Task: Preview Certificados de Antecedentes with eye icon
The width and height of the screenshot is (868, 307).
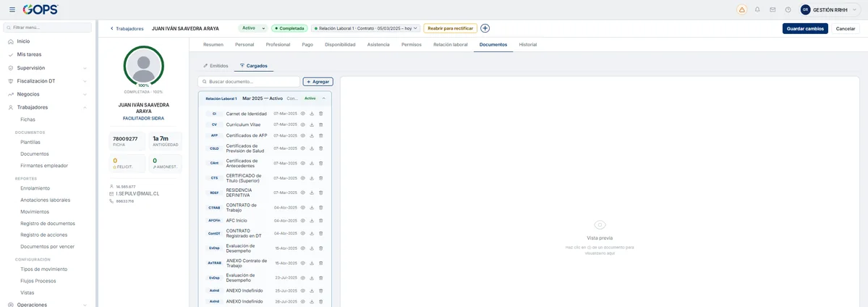Action: [x=303, y=163]
